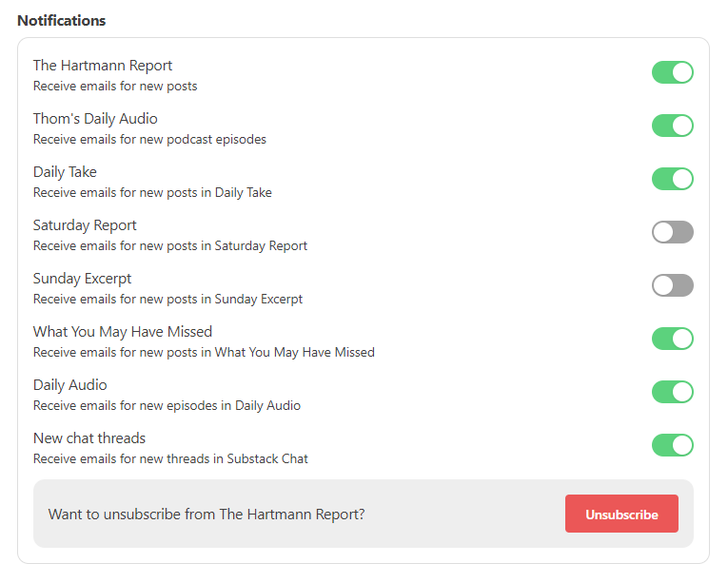Disable The Hartmann Report new posts toggle
The width and height of the screenshot is (728, 583).
672,72
